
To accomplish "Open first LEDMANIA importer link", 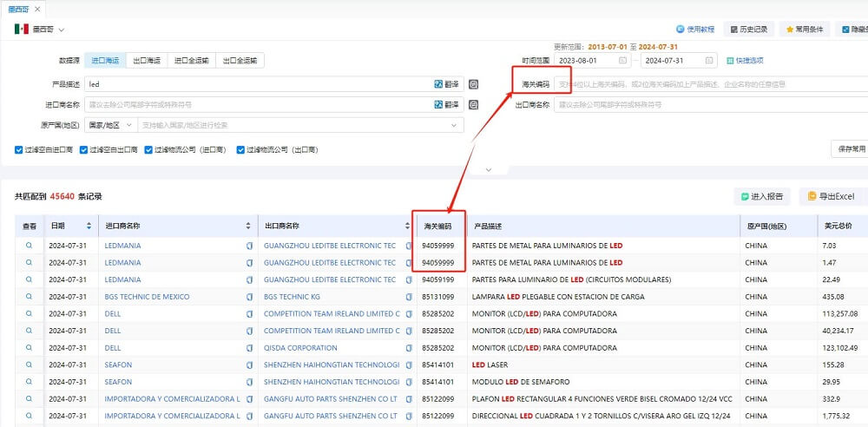I will point(123,246).
